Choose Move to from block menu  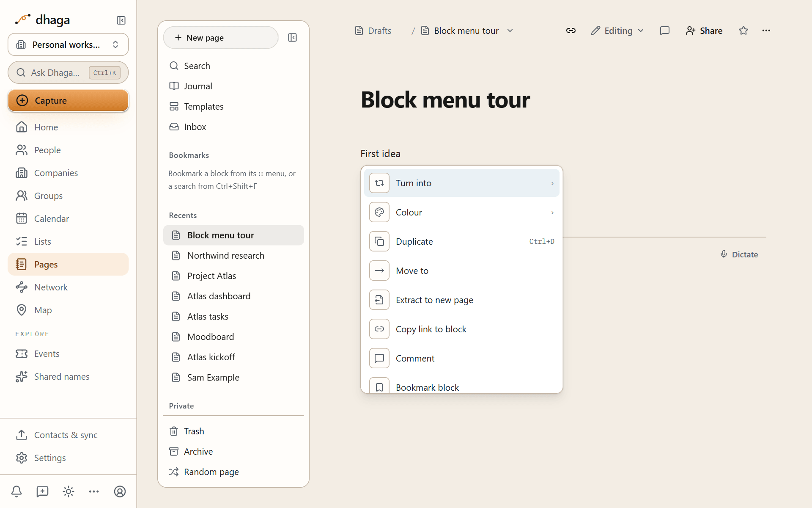(461, 271)
